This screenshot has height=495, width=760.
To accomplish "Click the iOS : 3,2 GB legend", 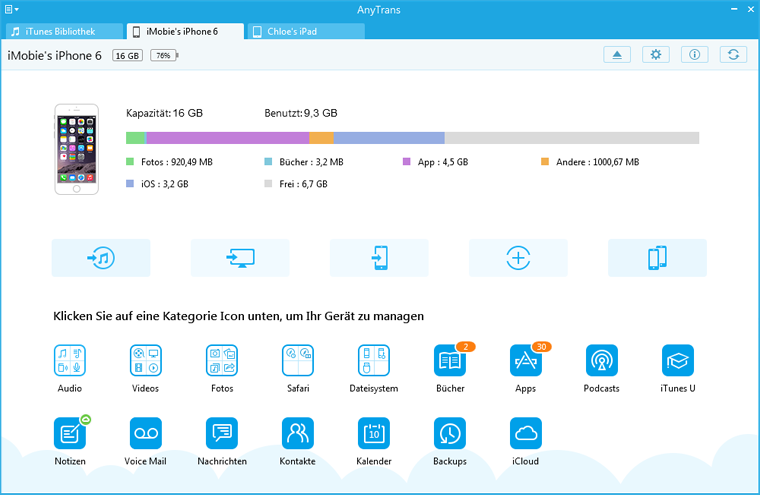I will [157, 184].
